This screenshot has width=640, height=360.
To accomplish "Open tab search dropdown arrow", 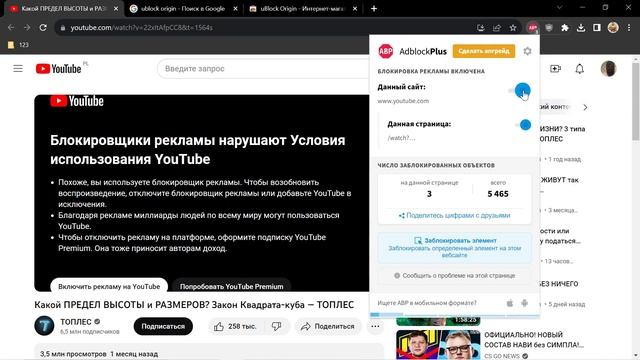I will point(559,8).
